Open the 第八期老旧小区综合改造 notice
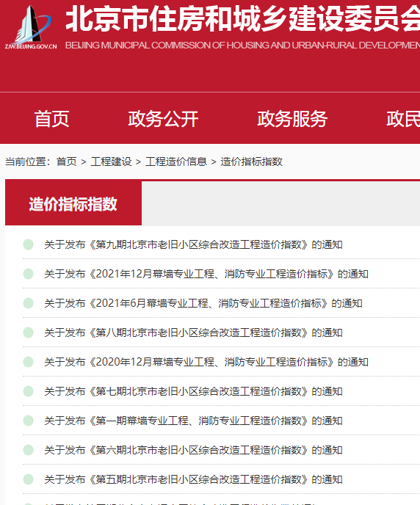The width and height of the screenshot is (420, 505). pyautogui.click(x=193, y=333)
